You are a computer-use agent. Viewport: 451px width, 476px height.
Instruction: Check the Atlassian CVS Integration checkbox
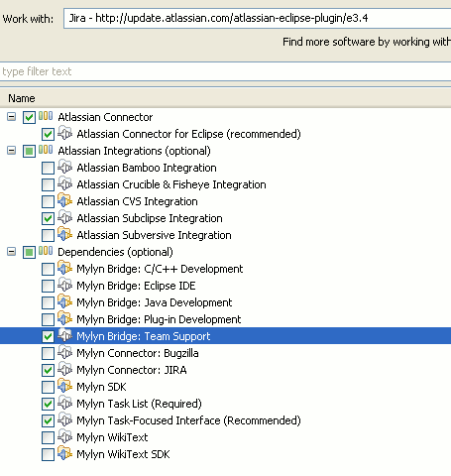[48, 201]
